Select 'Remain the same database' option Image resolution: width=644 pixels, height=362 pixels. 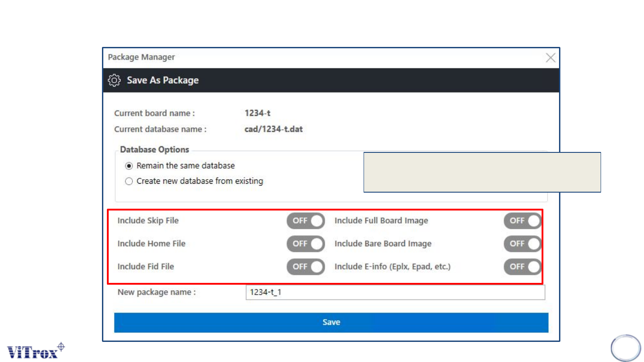(129, 166)
